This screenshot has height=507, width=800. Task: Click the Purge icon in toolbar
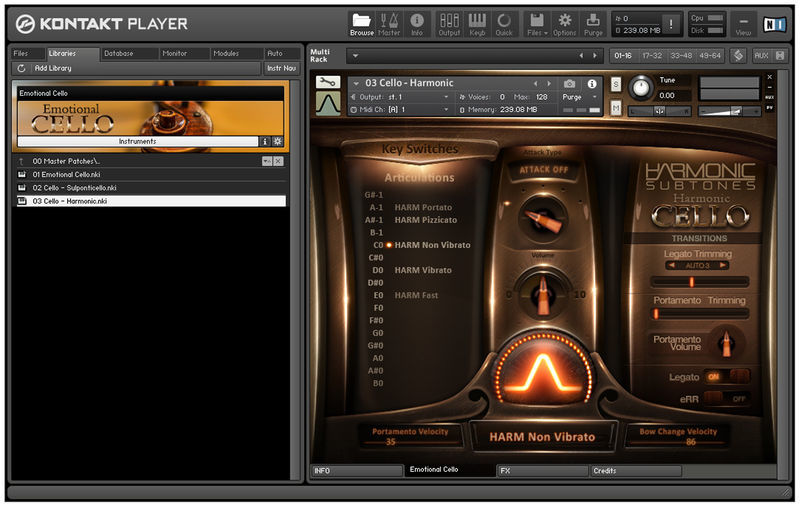593,24
